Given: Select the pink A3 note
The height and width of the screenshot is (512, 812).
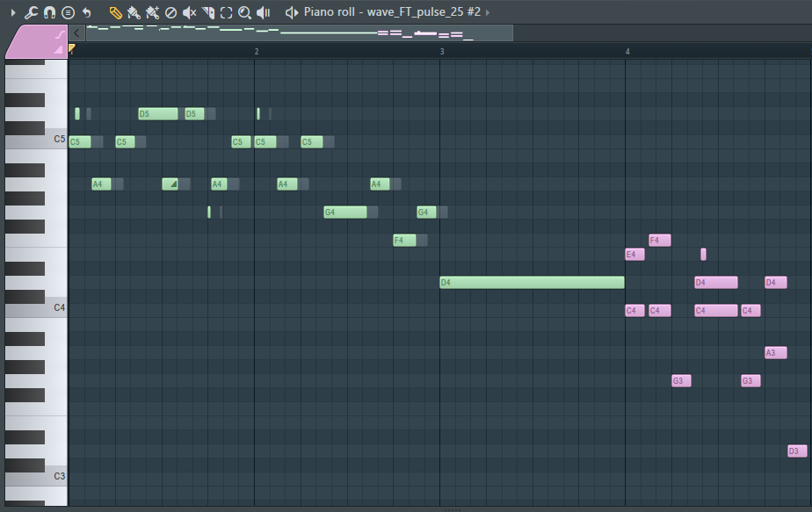Looking at the screenshot, I should pyautogui.click(x=776, y=352).
